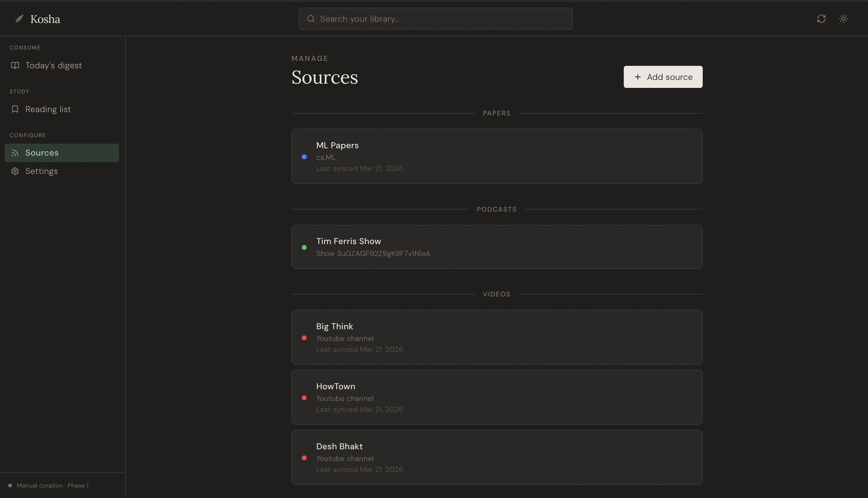
Task: Click the refresh sync icon
Action: (x=821, y=18)
